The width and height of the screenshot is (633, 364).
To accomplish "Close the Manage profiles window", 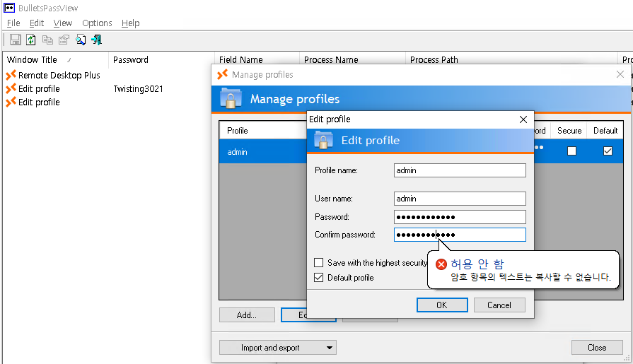I will 620,74.
